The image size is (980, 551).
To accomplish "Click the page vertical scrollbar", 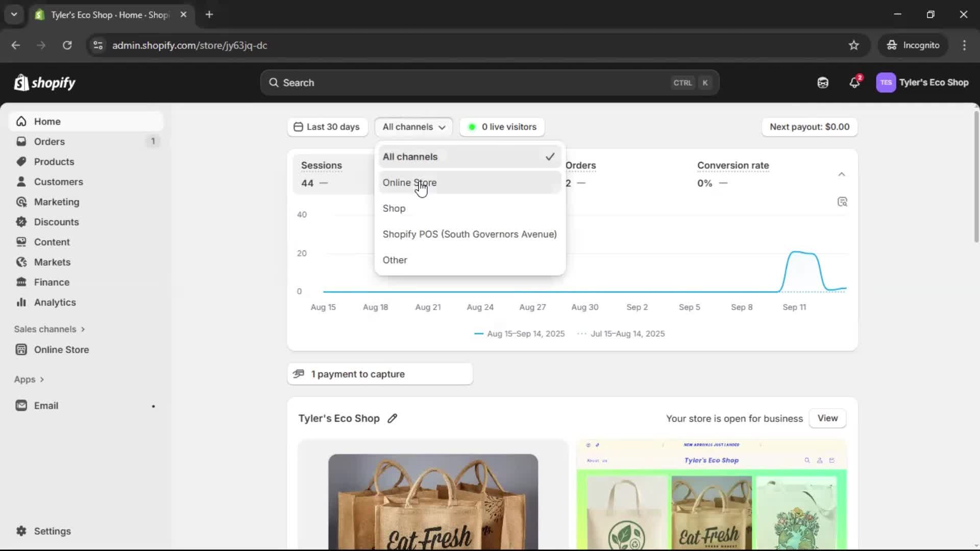I will pyautogui.click(x=976, y=176).
